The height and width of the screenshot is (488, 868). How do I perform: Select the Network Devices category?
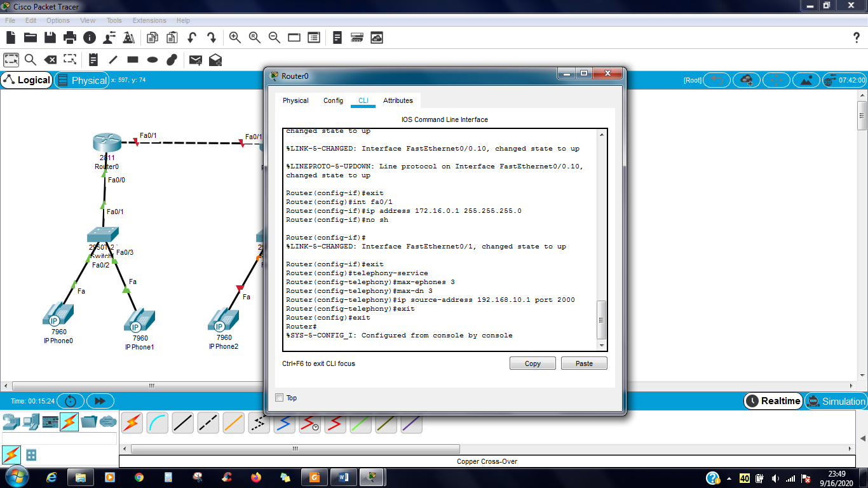[x=11, y=422]
